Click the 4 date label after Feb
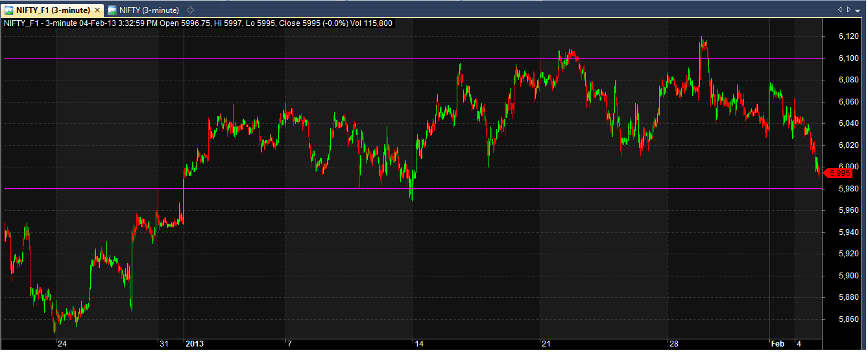Viewport: 868px width, 353px height. (799, 343)
